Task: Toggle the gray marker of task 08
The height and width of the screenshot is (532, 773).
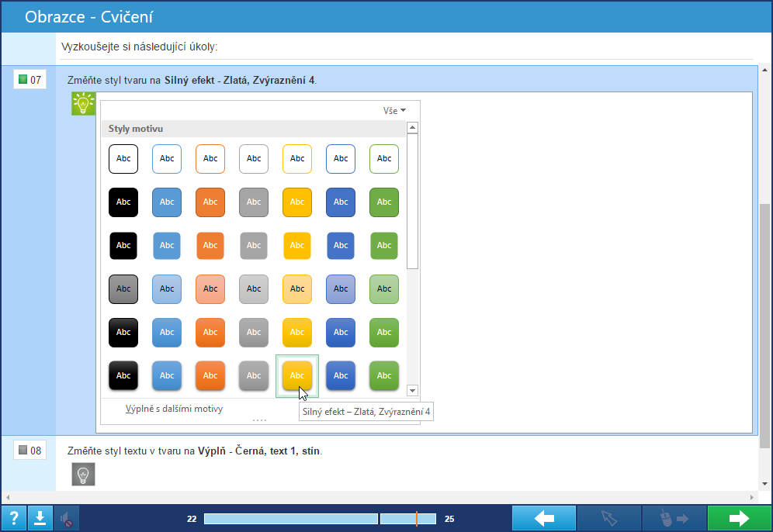Action: [x=23, y=450]
